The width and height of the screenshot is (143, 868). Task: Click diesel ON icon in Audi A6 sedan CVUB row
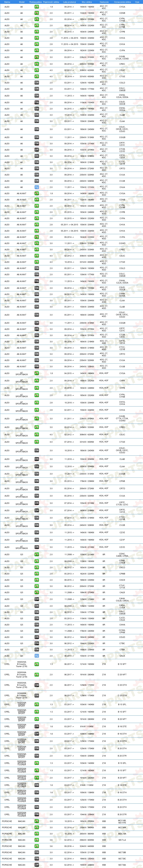click(37, 181)
